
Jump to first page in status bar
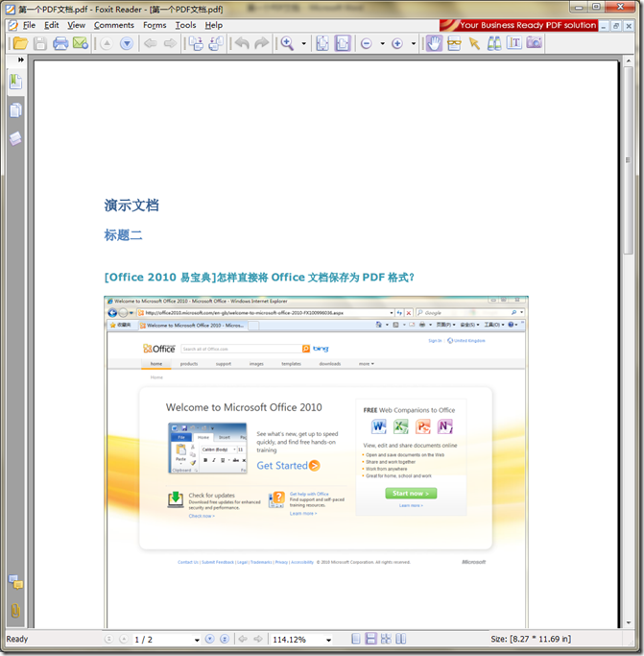pos(108,640)
